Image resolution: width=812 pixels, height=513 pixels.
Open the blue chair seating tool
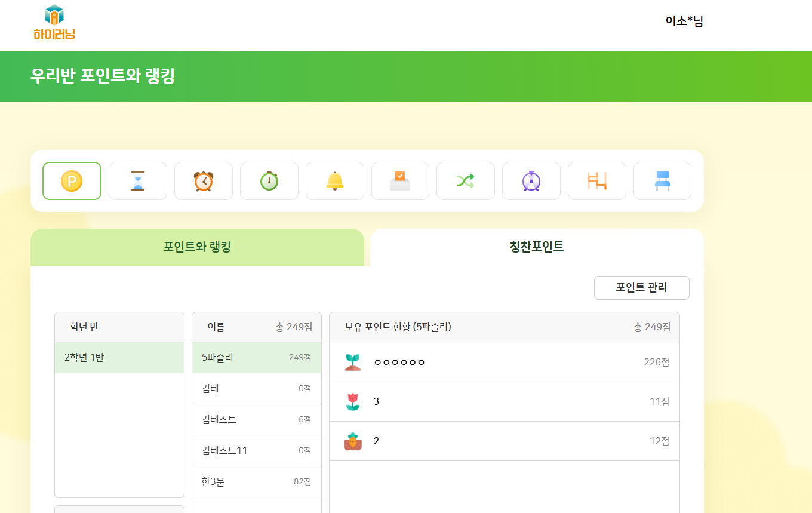(x=662, y=181)
